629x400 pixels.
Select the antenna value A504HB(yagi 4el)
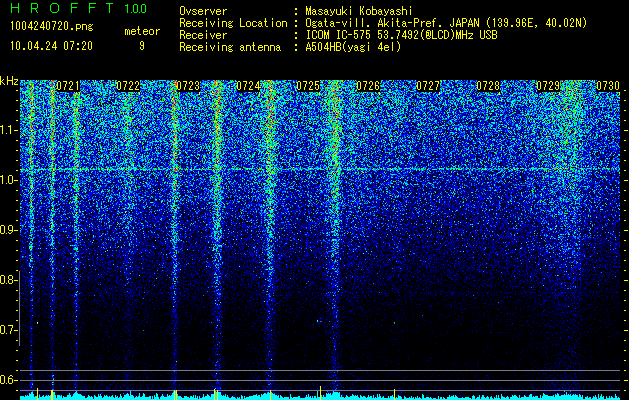(x=353, y=47)
